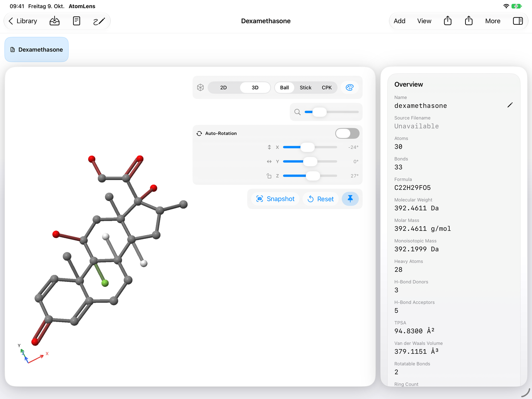532x399 pixels.
Task: Click the Monoisotopic Mass value 392.1999 Da
Action: pyautogui.click(x=416, y=249)
